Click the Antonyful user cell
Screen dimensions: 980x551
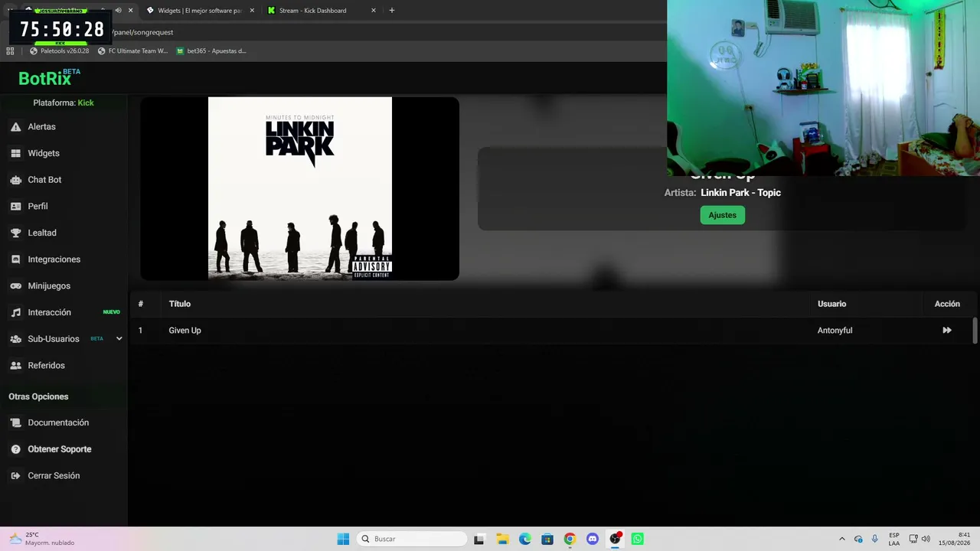pos(835,331)
